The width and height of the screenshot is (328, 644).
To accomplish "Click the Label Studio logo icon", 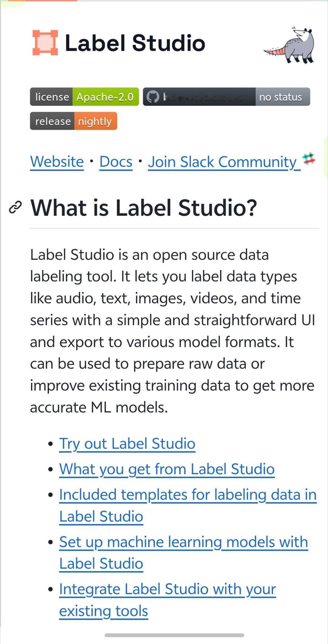I will click(x=45, y=43).
